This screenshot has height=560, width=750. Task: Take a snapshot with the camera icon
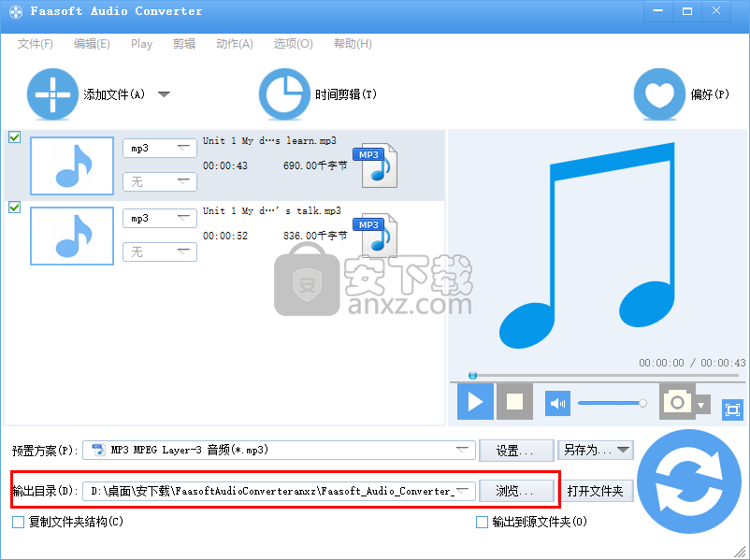(677, 401)
